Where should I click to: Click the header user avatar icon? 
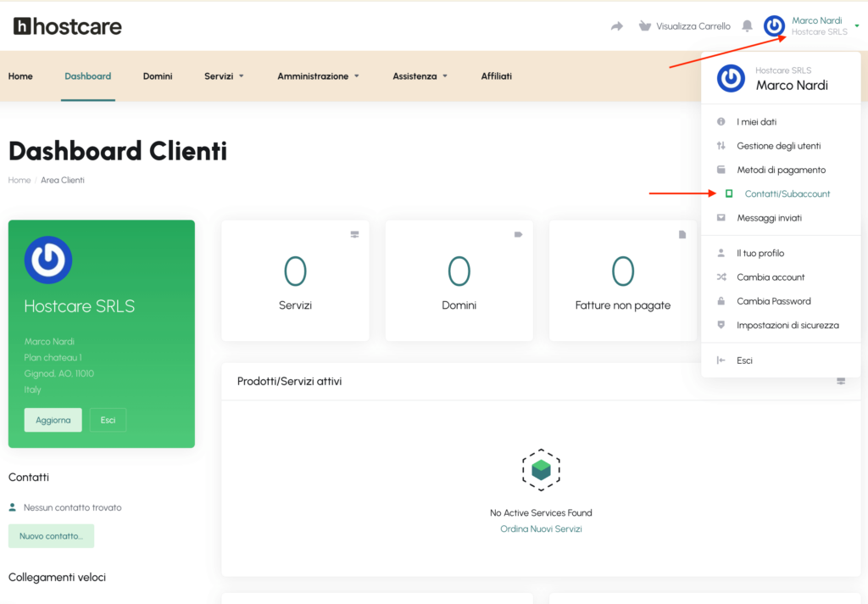[774, 25]
